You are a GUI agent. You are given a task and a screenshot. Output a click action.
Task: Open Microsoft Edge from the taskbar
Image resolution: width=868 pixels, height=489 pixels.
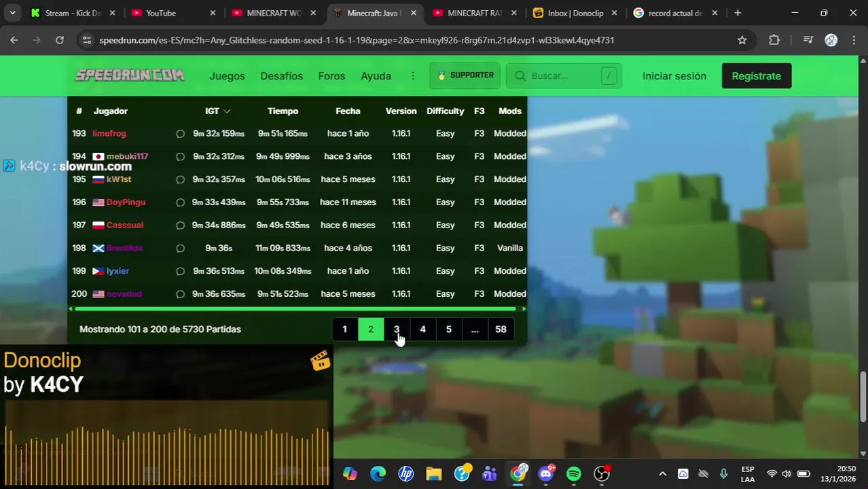(x=378, y=473)
